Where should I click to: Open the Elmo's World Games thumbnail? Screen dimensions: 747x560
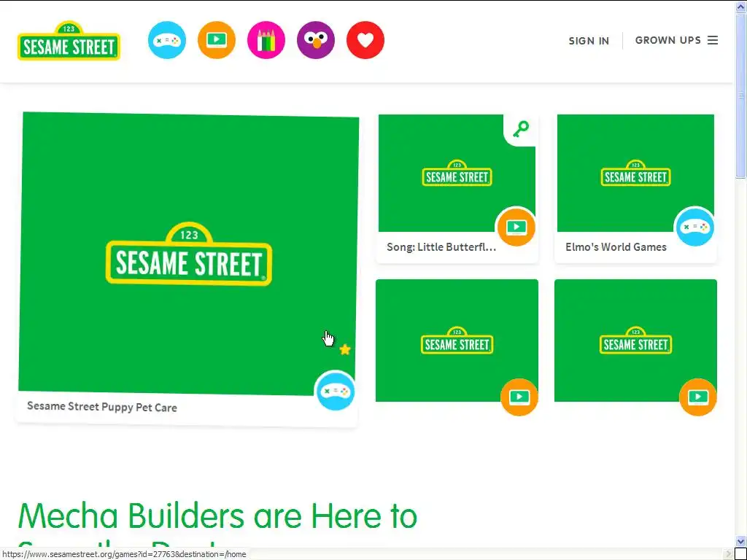tap(635, 174)
